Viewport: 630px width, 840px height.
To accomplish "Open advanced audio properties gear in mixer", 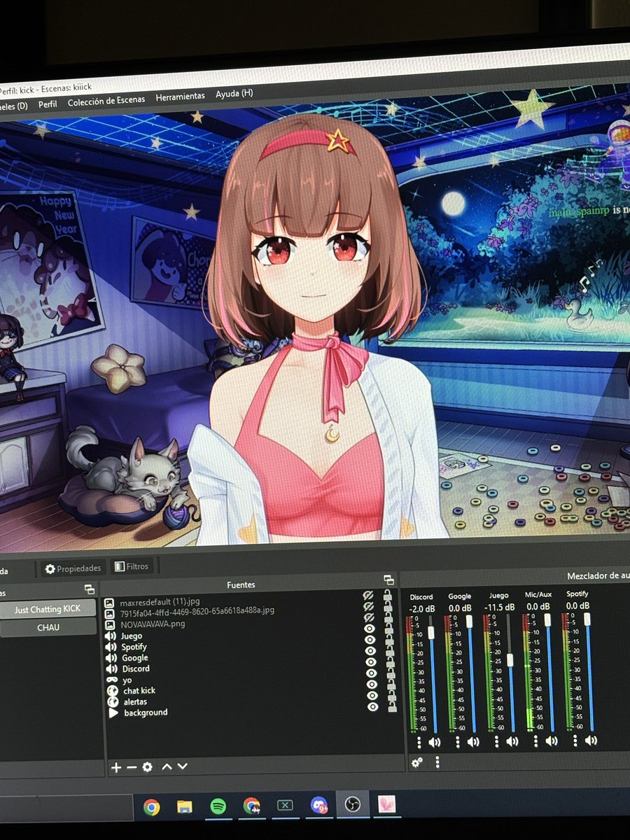I will point(417,762).
